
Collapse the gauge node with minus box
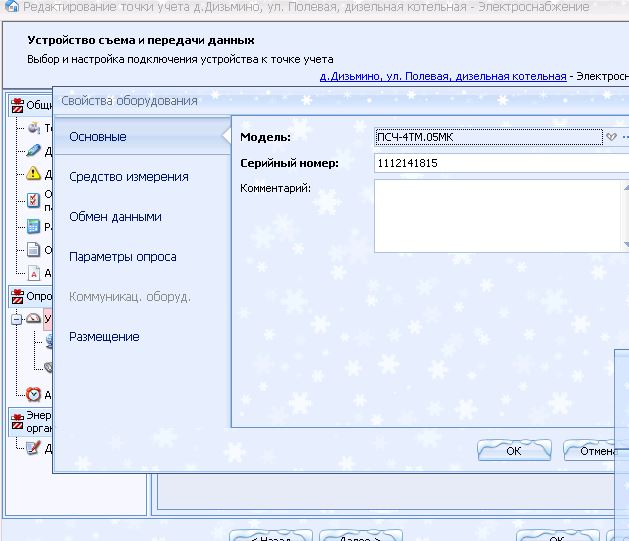pyautogui.click(x=16, y=319)
